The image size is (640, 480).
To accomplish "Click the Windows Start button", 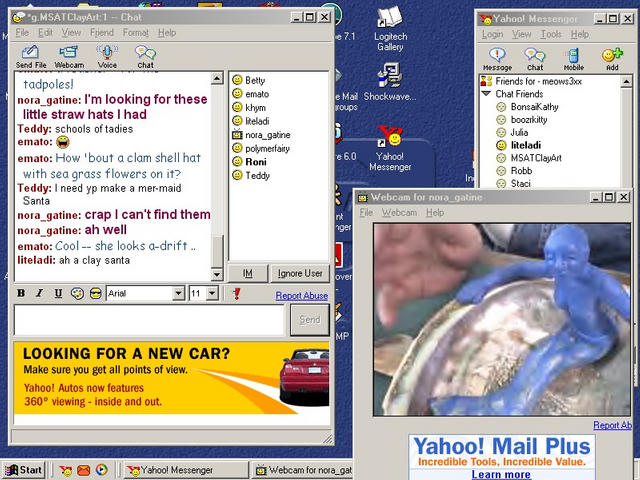I will [x=24, y=470].
